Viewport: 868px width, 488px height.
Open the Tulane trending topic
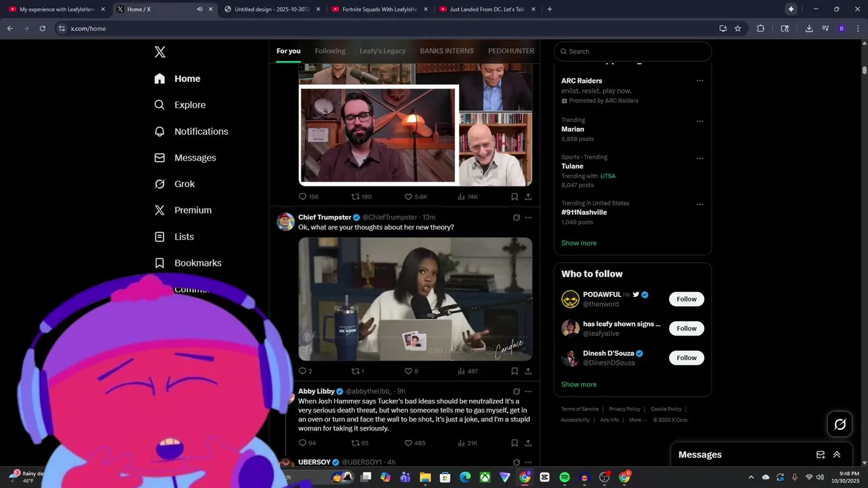pos(572,166)
